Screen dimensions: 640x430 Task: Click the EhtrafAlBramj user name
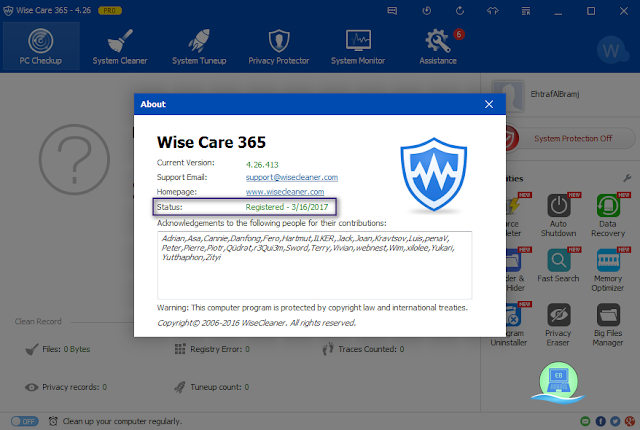coord(555,94)
